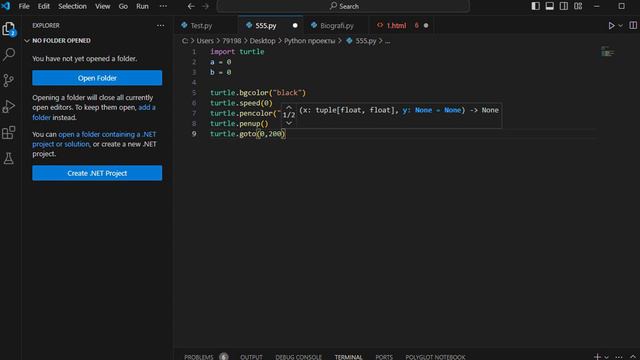Click the Python icon on the Test.py tab
The height and width of the screenshot is (360, 640).
pyautogui.click(x=184, y=25)
